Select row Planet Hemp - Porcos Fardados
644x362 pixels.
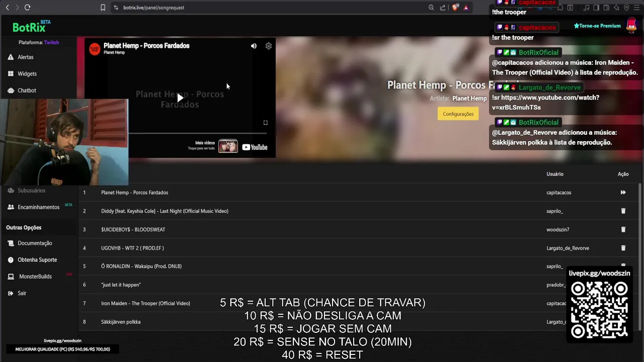point(358,193)
